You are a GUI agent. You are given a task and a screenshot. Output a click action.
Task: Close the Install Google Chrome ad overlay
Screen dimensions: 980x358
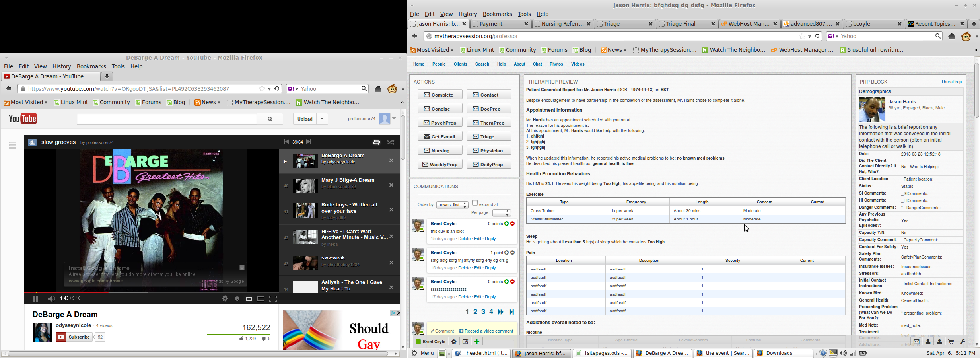click(242, 268)
